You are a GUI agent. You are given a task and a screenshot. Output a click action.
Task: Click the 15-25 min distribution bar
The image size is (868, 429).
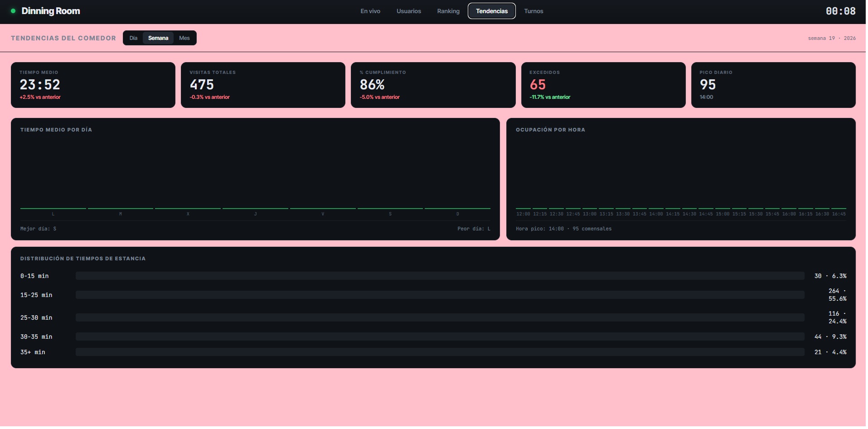tap(441, 295)
